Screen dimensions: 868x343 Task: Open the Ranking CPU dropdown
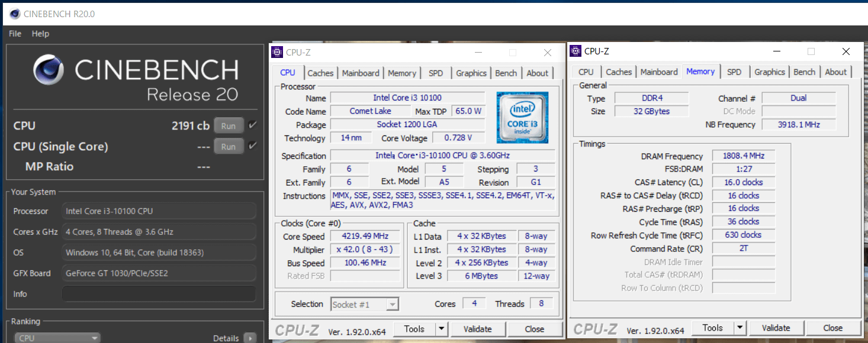pyautogui.click(x=57, y=338)
